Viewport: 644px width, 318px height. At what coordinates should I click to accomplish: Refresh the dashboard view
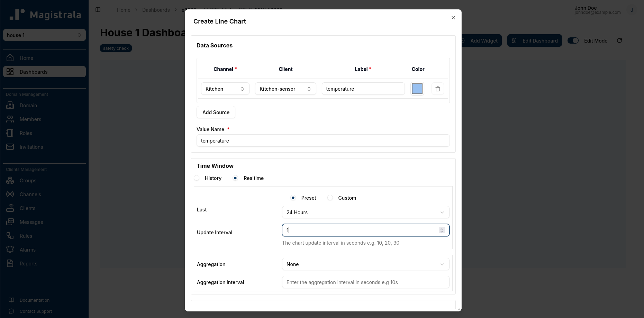coord(619,40)
